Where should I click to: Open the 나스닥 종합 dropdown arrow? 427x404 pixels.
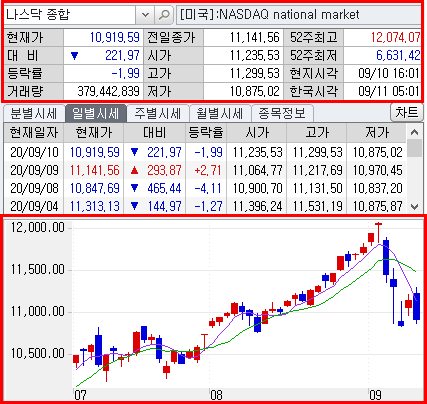coord(145,15)
